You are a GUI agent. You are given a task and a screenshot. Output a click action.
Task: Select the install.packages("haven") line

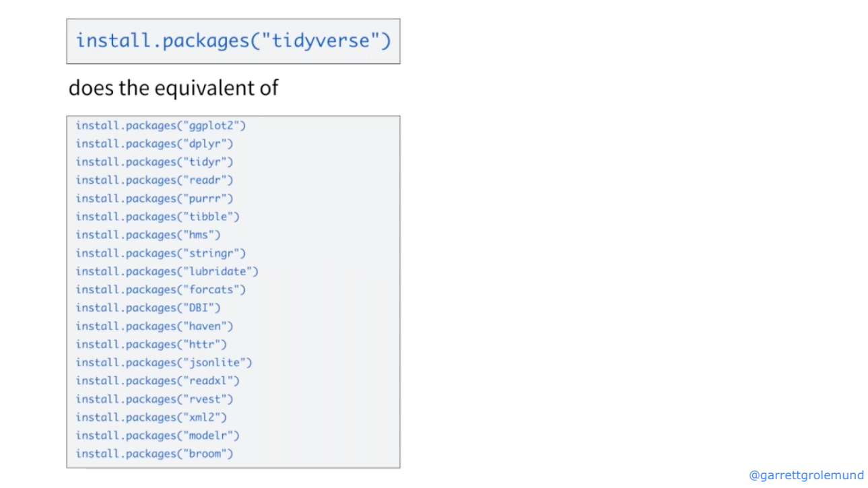[154, 326]
